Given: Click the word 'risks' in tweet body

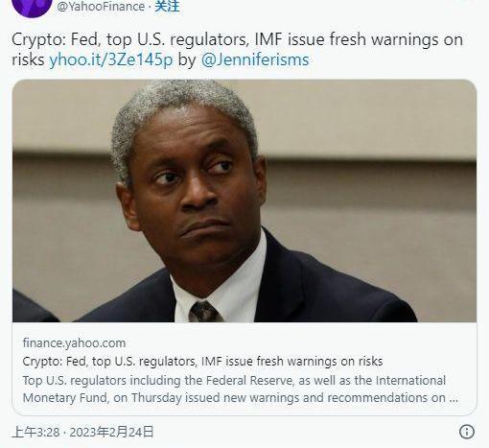Looking at the screenshot, I should [28, 59].
